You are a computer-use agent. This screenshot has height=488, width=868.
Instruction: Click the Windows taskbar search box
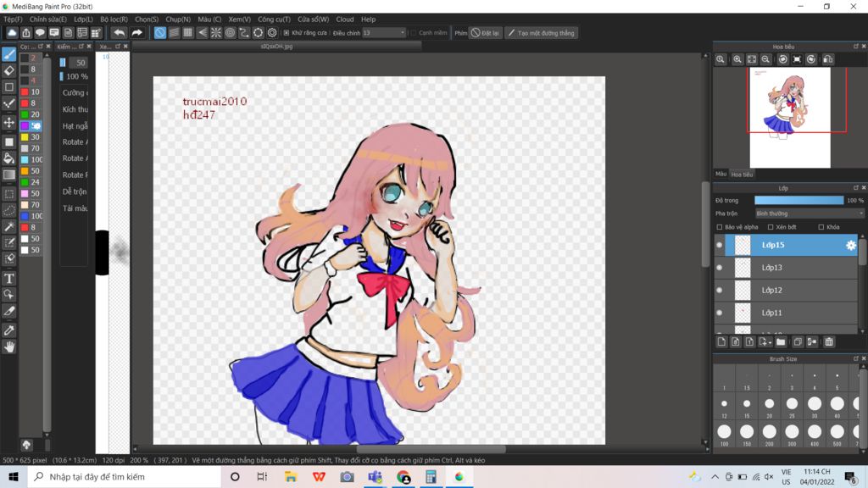(124, 477)
